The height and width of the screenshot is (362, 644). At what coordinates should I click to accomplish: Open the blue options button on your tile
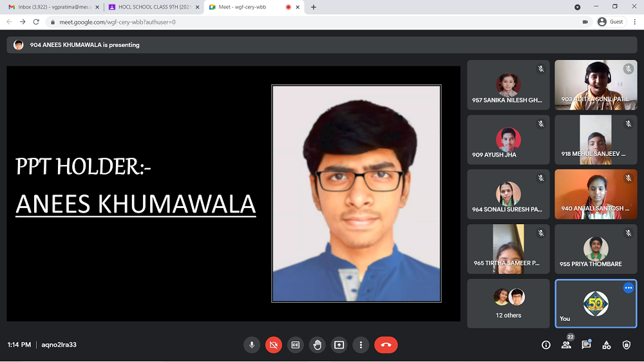628,289
